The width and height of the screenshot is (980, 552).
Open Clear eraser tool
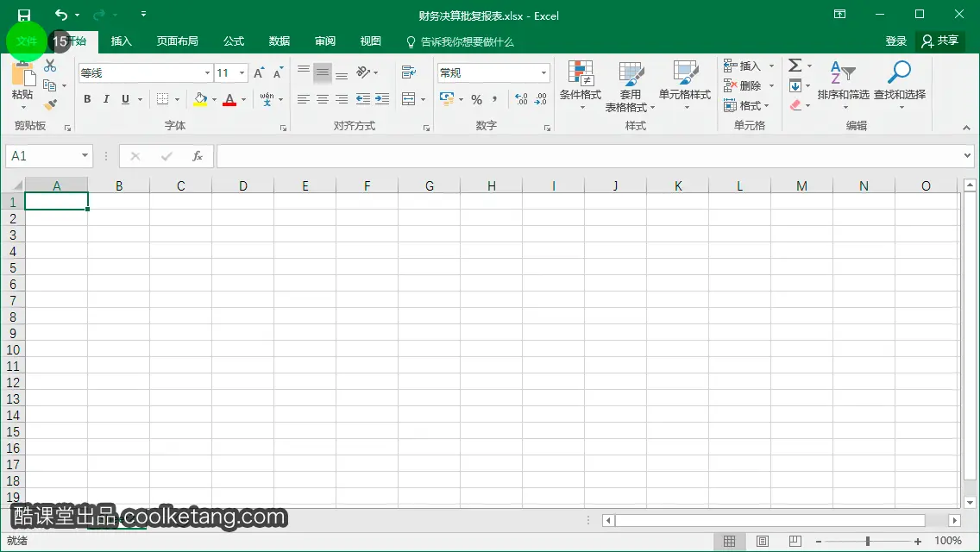795,105
